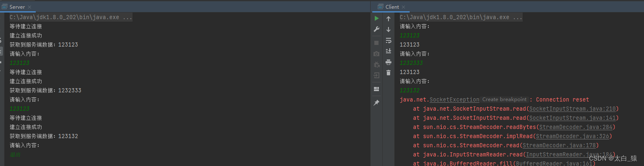
Task: Click Server line '获取到服务端数据: 123123'
Action: (x=44, y=45)
